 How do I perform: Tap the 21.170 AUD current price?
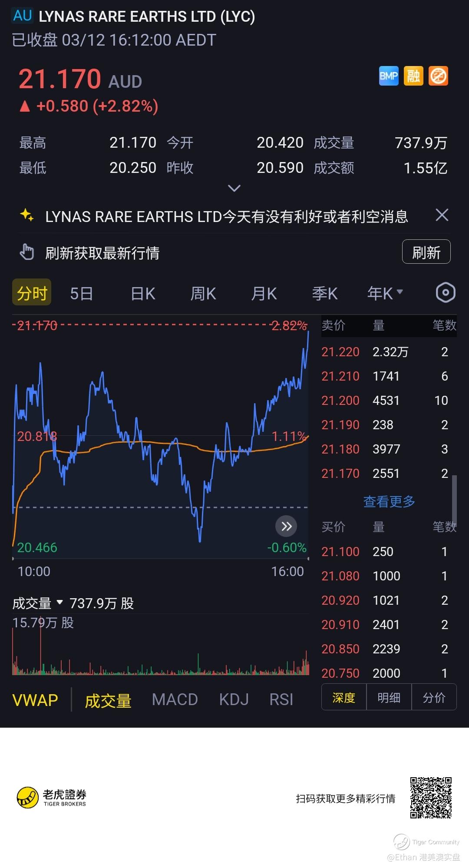point(80,79)
